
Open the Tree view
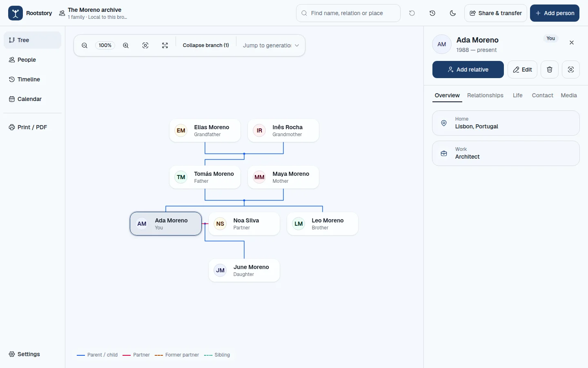tap(32, 40)
